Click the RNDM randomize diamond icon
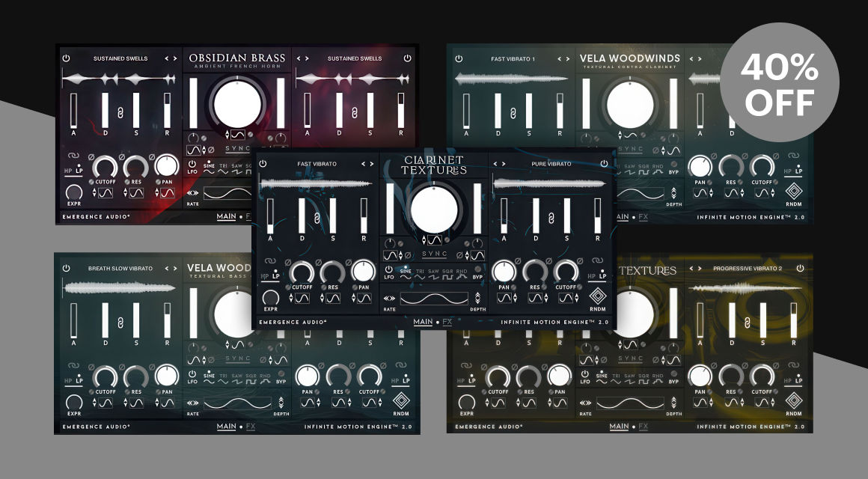 599,296
